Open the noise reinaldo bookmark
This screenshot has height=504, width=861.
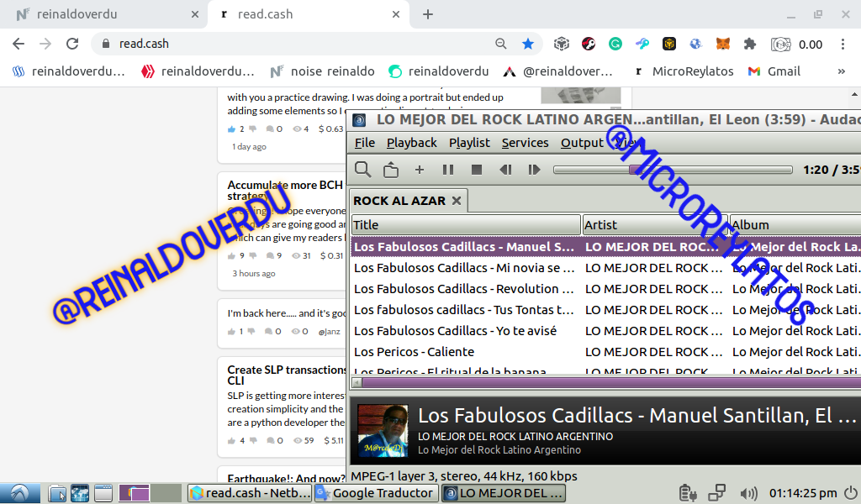point(322,71)
